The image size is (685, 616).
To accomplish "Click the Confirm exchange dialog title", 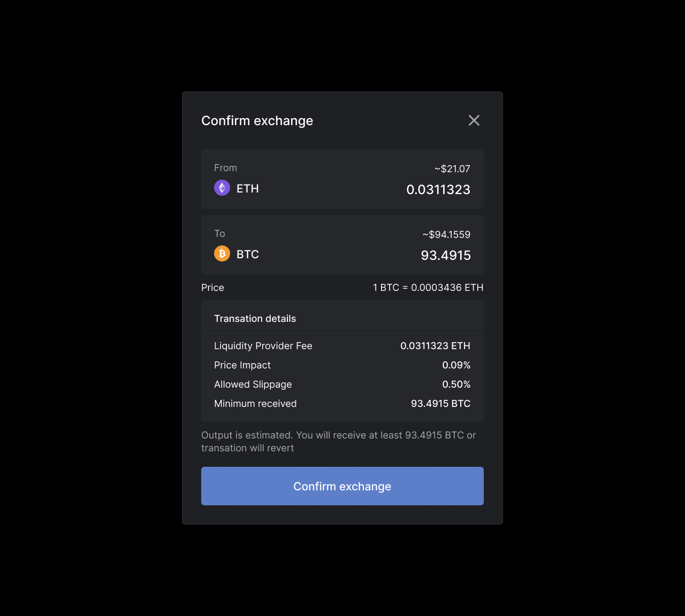I will 257,120.
